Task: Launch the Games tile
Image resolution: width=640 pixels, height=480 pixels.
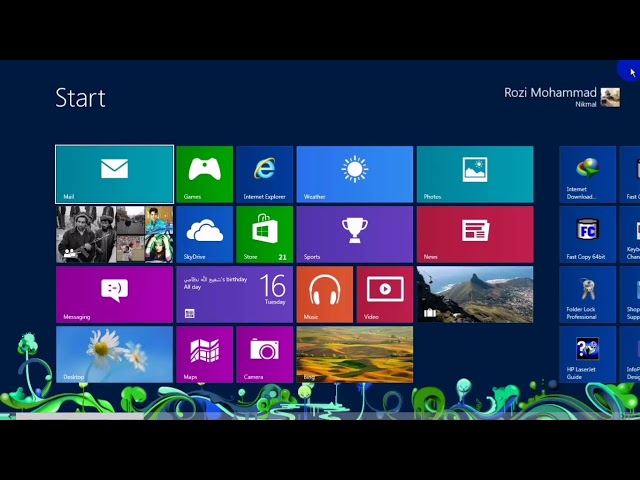Action: pos(205,174)
